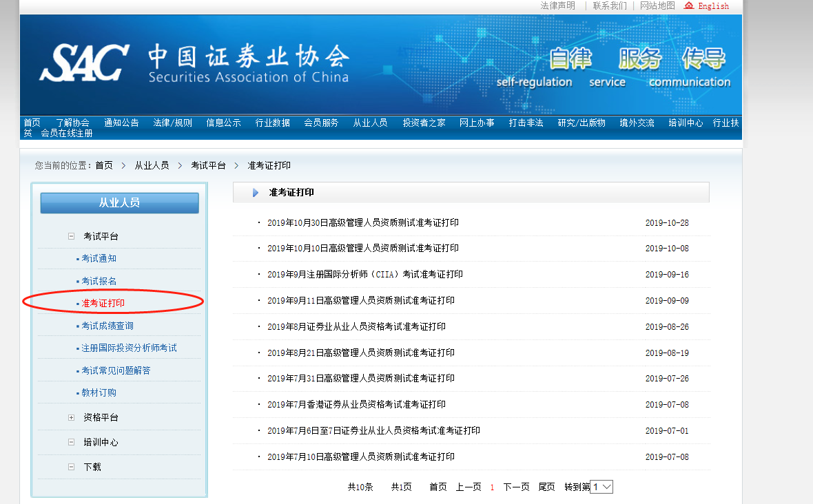Open the 从业人员 navigation menu item
This screenshot has height=504, width=813.
(x=370, y=123)
